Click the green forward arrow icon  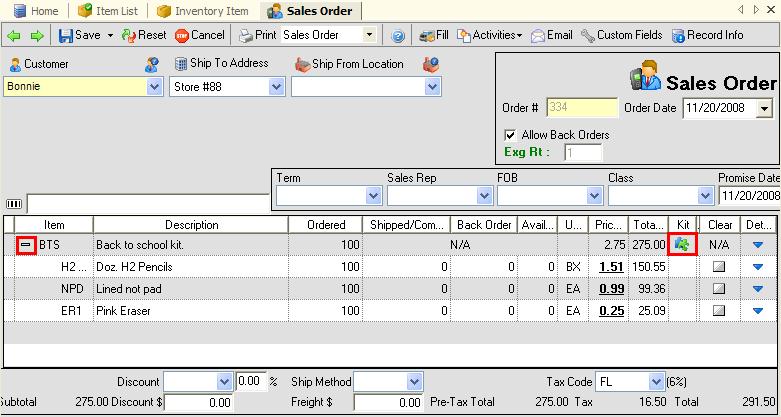tap(37, 35)
